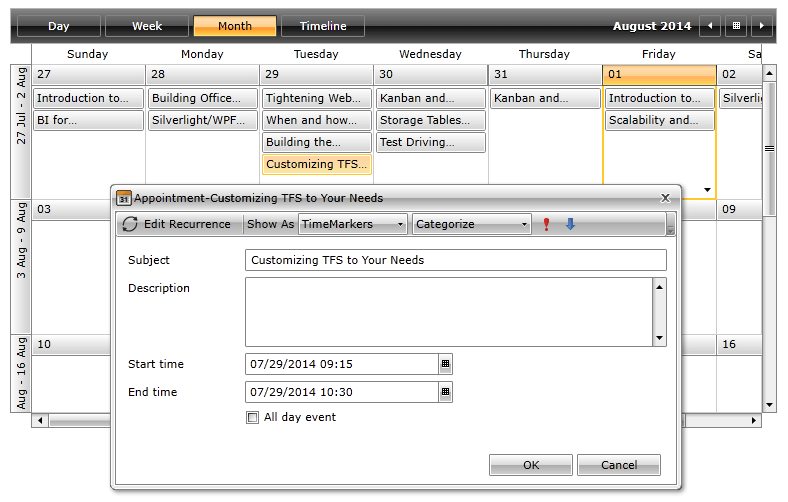Click day header 09
The width and height of the screenshot is (788, 502).
point(739,210)
